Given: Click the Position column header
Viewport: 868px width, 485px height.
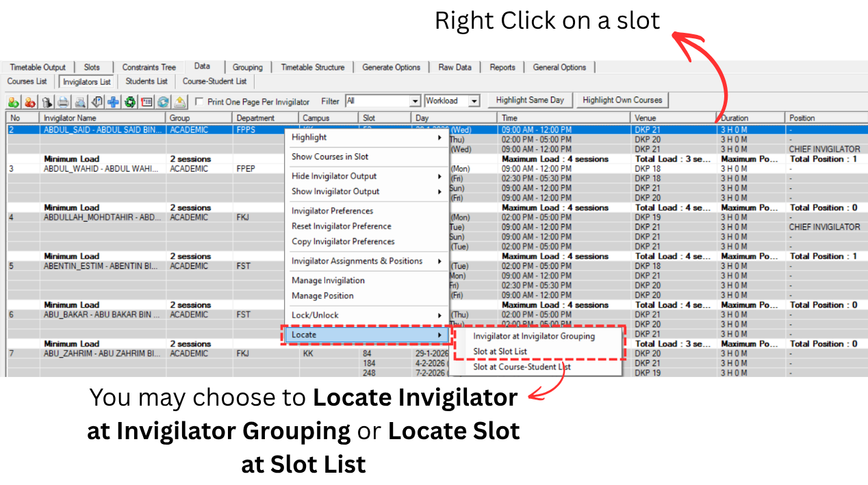Looking at the screenshot, I should [826, 118].
